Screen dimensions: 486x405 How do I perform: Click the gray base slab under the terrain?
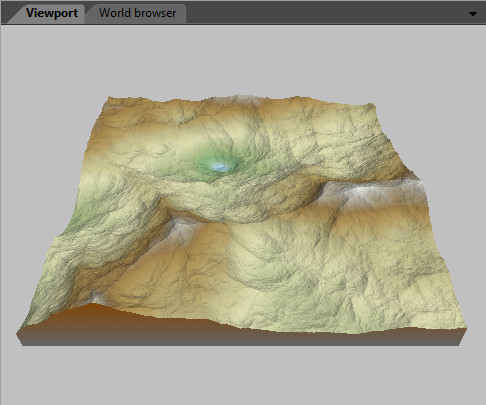pos(240,337)
